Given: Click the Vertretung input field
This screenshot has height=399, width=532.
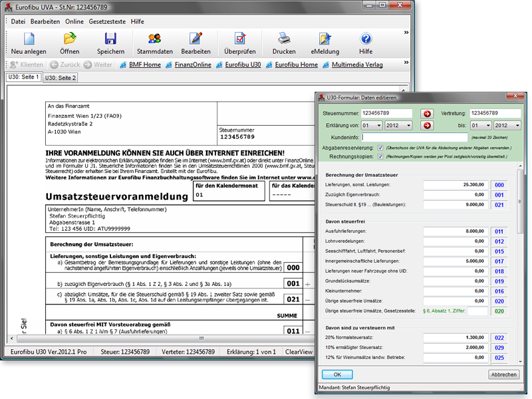Looking at the screenshot, I should (495, 113).
